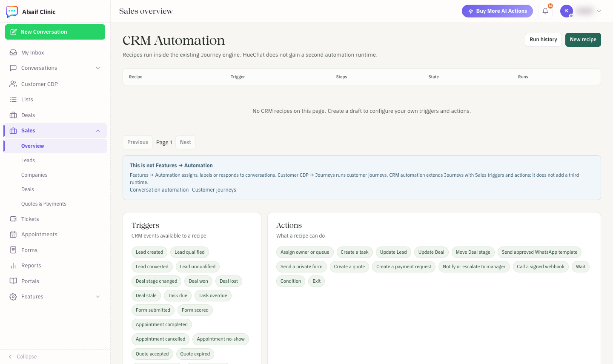Viewport: 613px width, 364px height.
Task: Click the Tickets icon in sidebar
Action: 13,219
